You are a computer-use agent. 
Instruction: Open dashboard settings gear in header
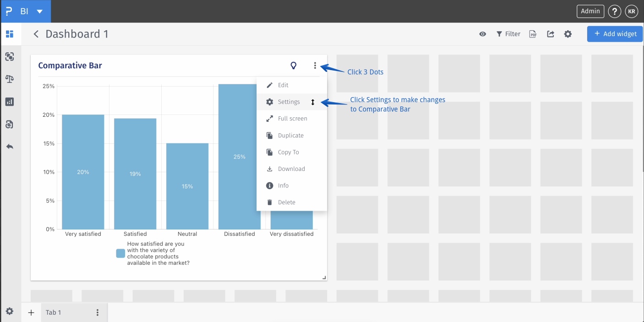point(568,34)
